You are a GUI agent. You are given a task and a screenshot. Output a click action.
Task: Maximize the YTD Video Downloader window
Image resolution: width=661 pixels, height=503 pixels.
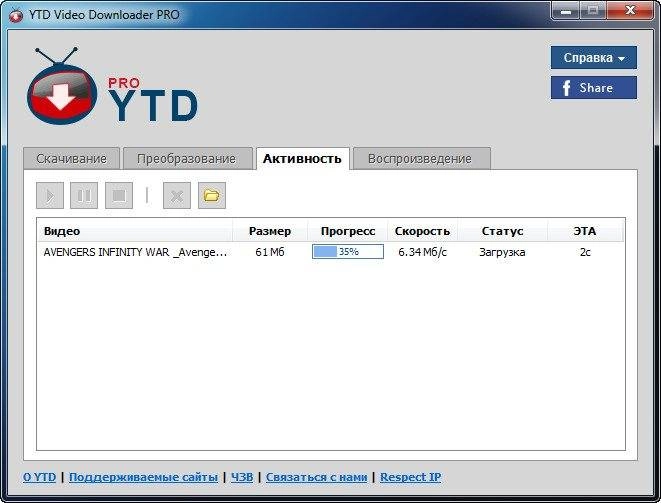click(593, 11)
